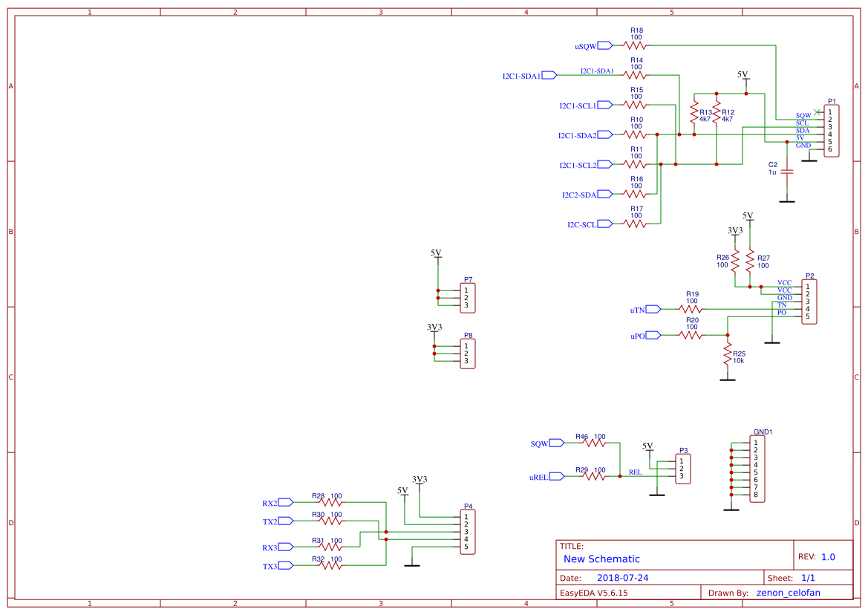Select the 8-pin GND1 header
This screenshot has width=868, height=615.
point(757,468)
